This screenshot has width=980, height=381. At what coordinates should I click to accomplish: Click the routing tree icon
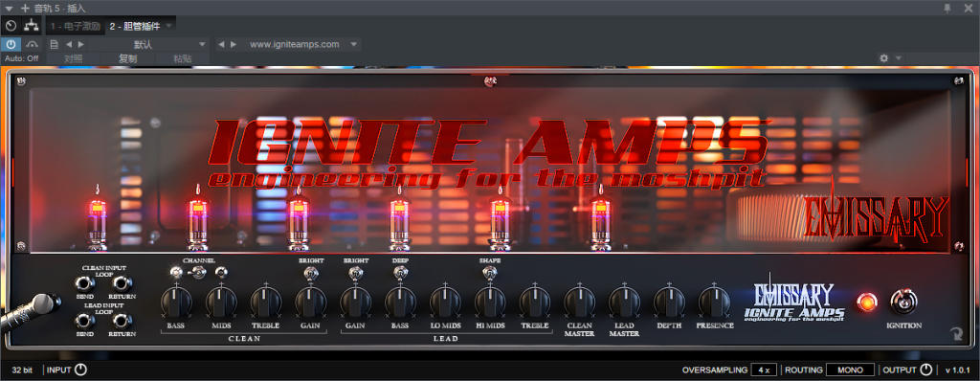(x=31, y=26)
